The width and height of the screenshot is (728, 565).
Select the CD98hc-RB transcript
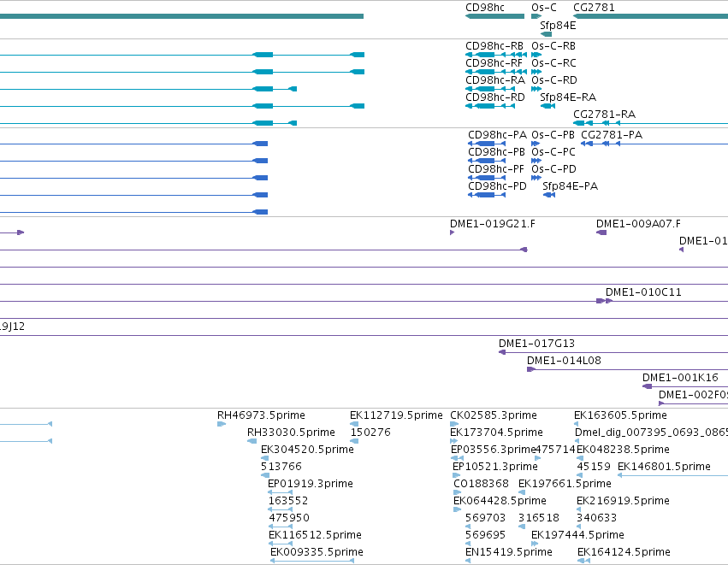(496, 55)
